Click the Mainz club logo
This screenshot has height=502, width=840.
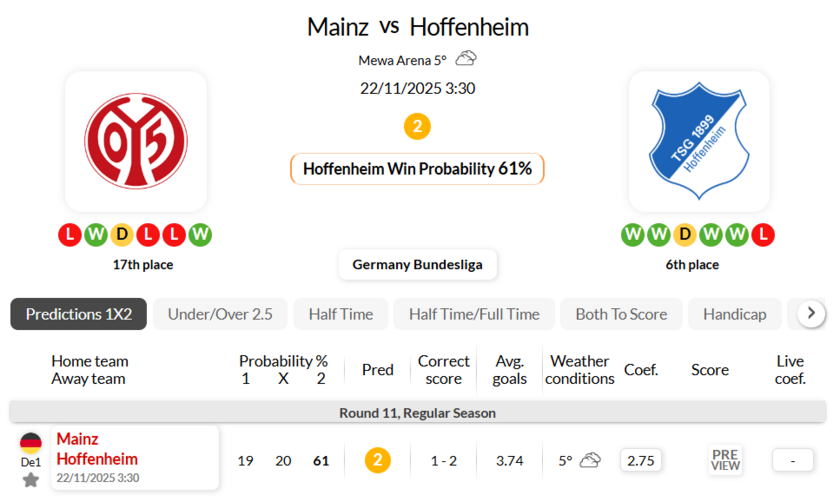pyautogui.click(x=135, y=140)
